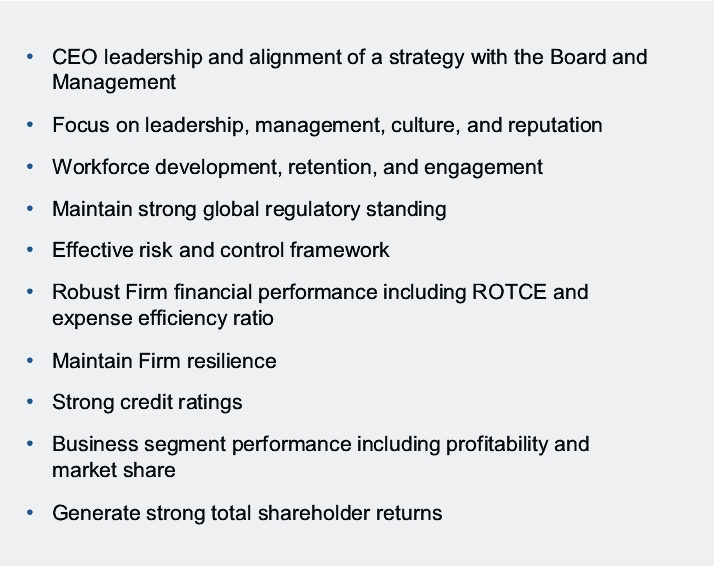Click the 'Maintain Firm resilience' item
The image size is (714, 568).
tap(164, 360)
